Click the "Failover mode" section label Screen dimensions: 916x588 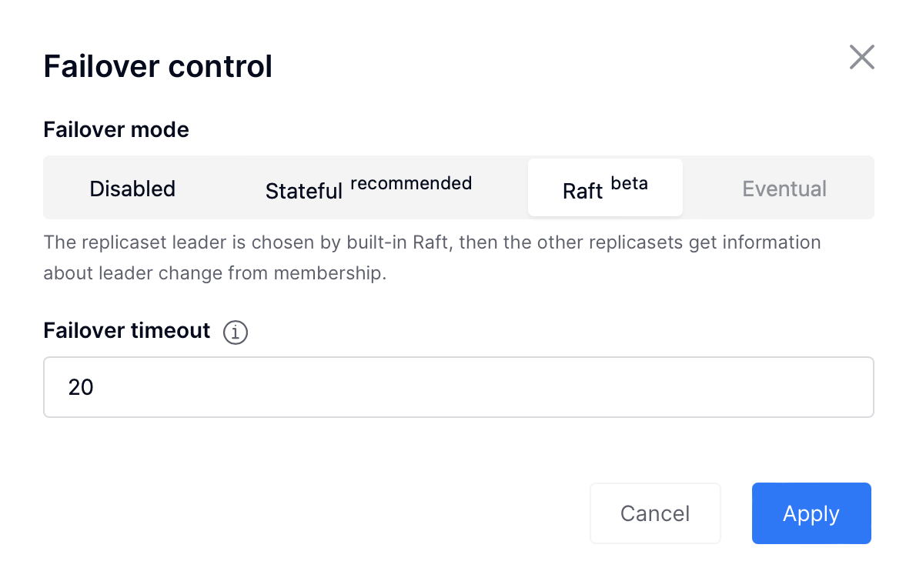pyautogui.click(x=116, y=129)
